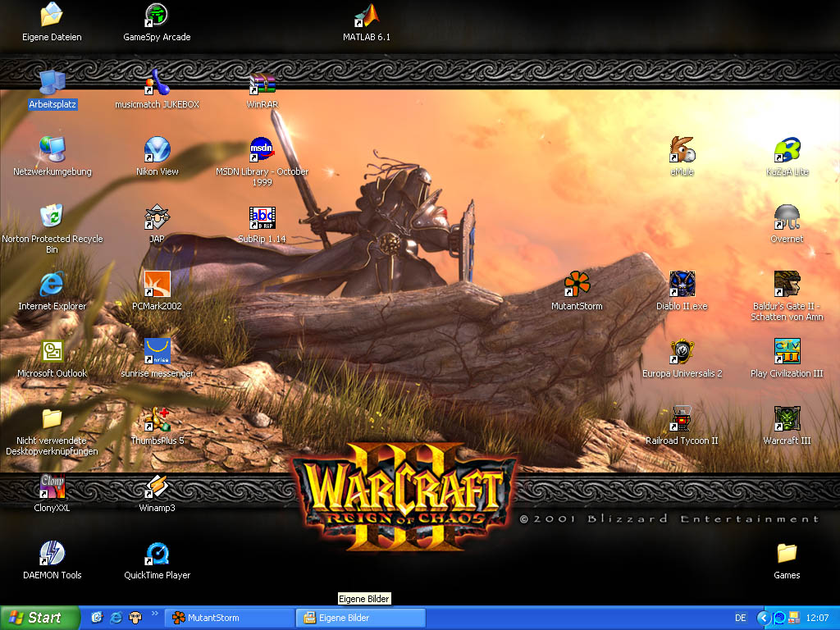Click the 12:07 taskbar clock
The image size is (840, 630).
point(818,618)
